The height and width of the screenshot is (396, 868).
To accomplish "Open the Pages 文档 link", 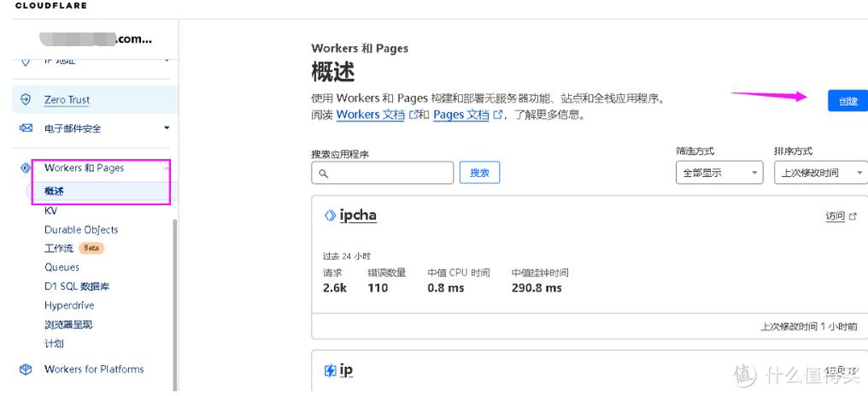I will pos(461,115).
